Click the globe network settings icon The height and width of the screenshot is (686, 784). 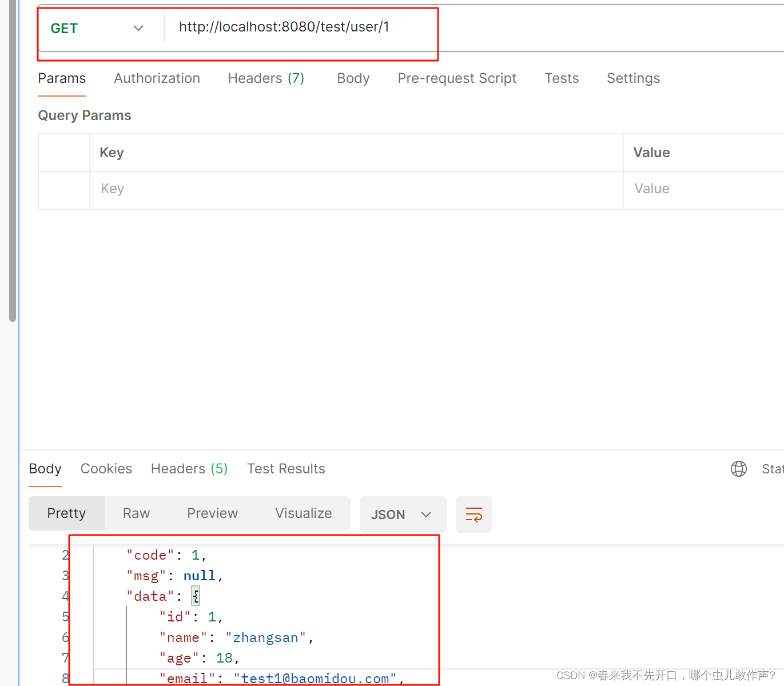coord(738,469)
